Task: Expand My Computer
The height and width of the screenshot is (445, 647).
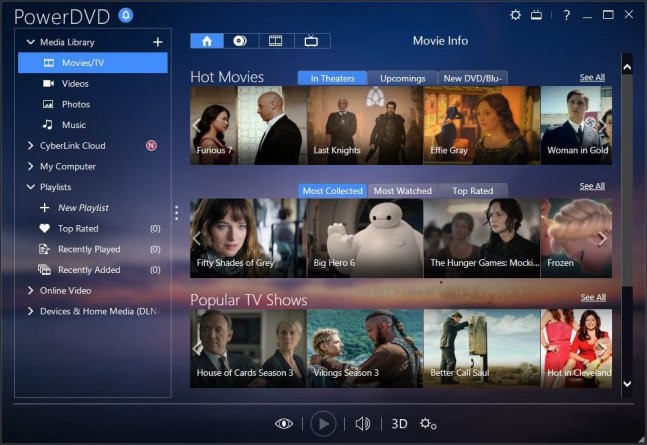Action: [x=30, y=166]
